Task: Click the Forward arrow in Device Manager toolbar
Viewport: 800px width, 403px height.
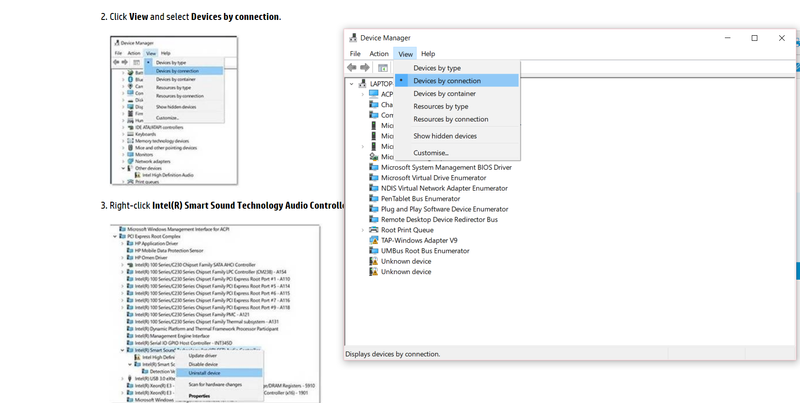Action: 365,67
